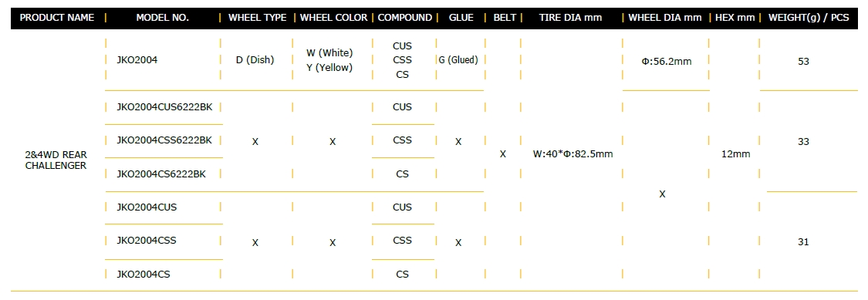The image size is (868, 300).
Task: Select the Φ:56.2mm wheel diameter value
Action: coord(667,62)
